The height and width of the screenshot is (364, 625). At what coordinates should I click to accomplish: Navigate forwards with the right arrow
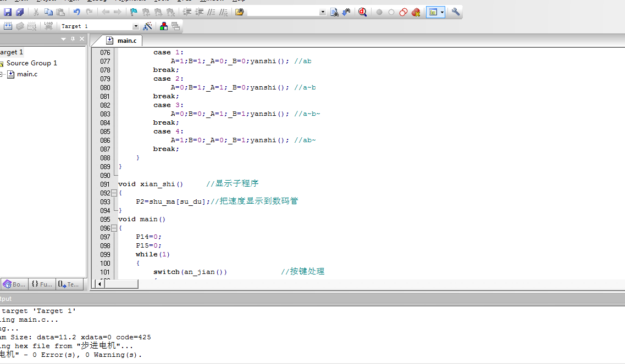118,12
